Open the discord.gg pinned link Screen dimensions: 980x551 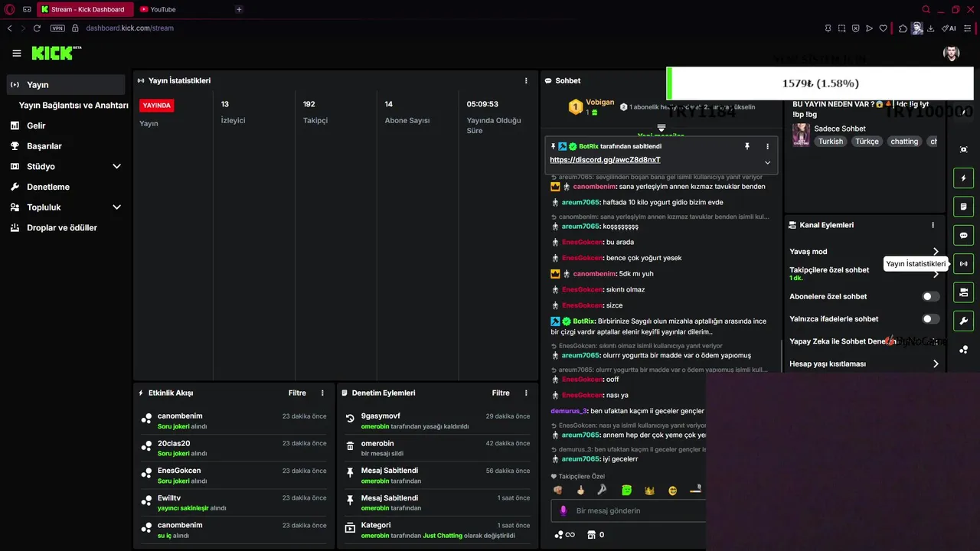point(605,160)
